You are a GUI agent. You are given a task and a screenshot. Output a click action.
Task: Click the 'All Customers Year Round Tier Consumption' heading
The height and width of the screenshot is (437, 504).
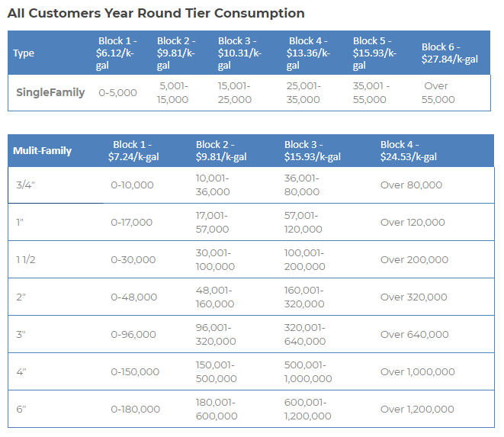coord(156,13)
